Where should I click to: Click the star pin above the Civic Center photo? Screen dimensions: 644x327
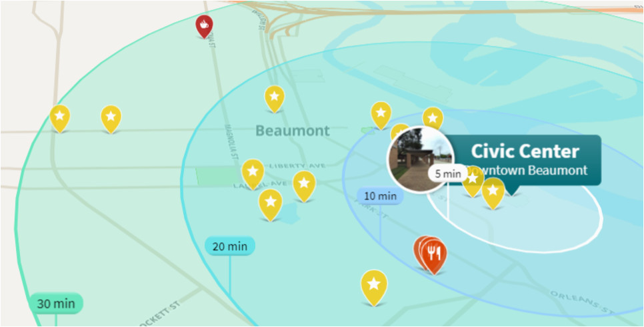click(x=433, y=117)
